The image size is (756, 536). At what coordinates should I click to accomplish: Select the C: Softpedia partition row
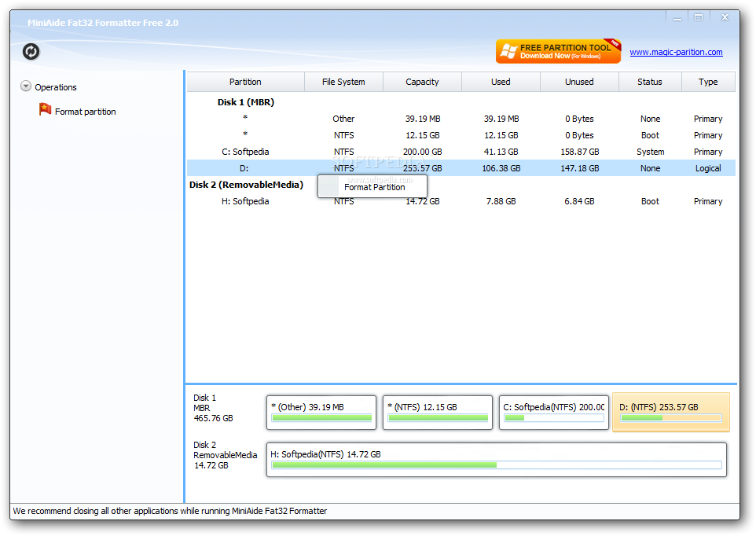point(461,152)
